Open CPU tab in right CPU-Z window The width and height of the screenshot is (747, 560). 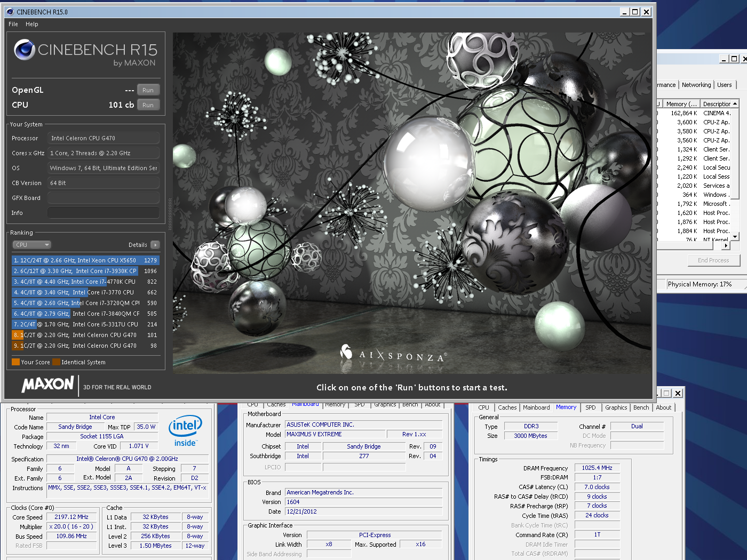click(x=484, y=407)
